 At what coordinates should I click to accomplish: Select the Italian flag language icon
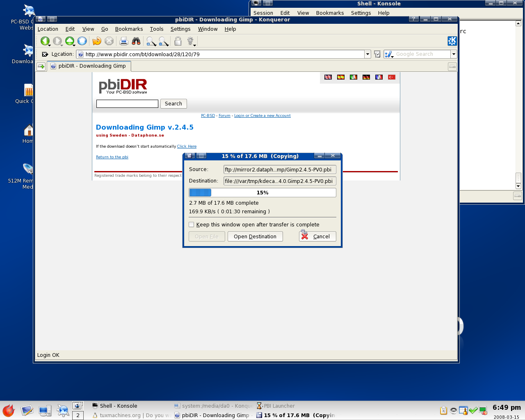pyautogui.click(x=354, y=77)
